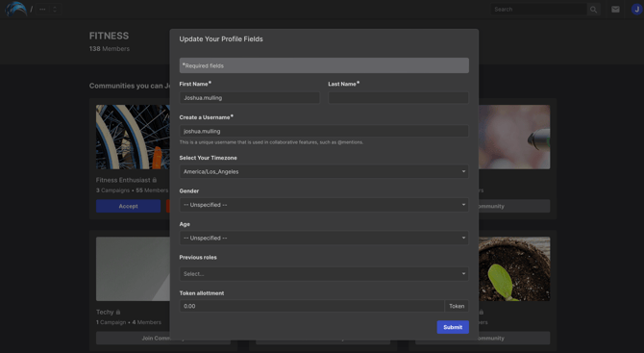Accept the Fitness Enthusiast invitation

coord(128,206)
